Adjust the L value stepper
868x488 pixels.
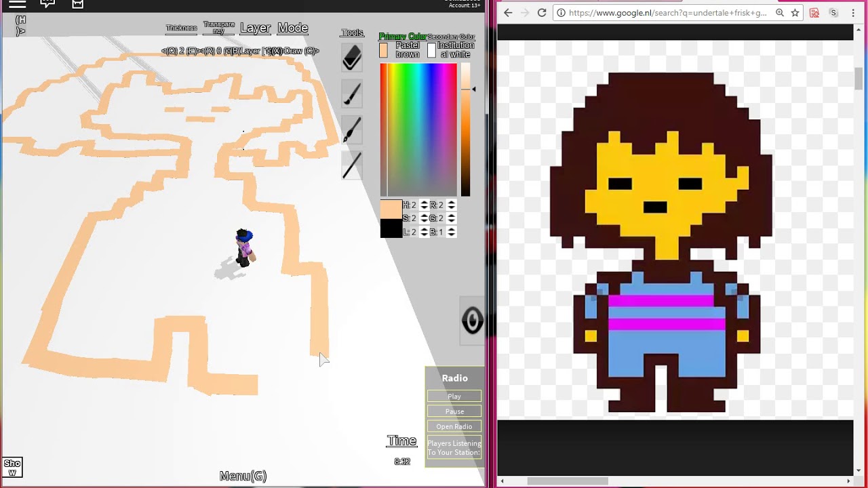424,232
